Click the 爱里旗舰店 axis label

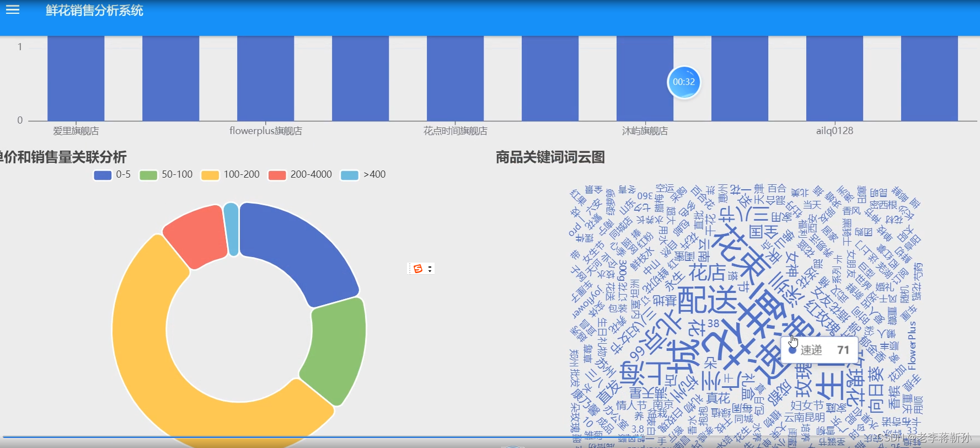pos(76,131)
